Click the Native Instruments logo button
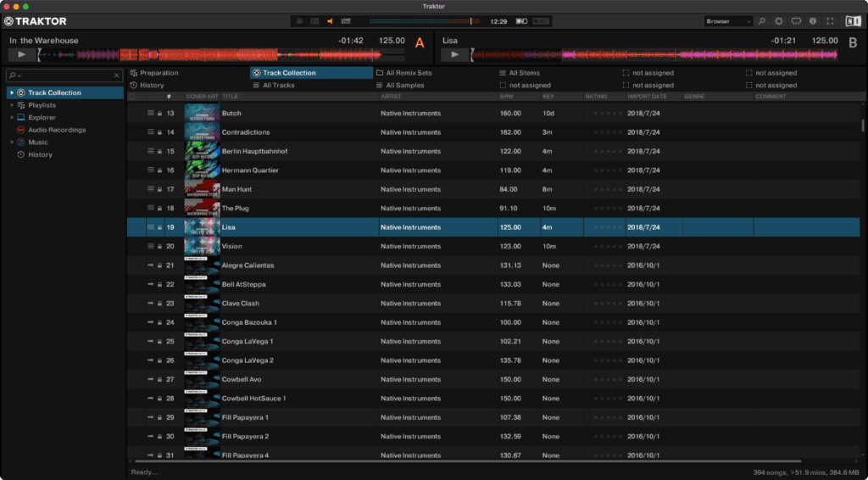The image size is (868, 480). tap(853, 21)
